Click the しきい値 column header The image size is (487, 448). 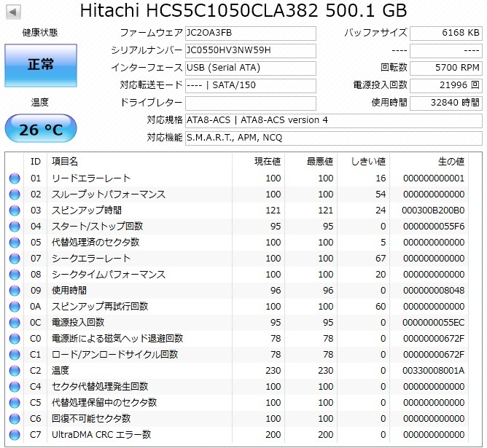tap(363, 162)
